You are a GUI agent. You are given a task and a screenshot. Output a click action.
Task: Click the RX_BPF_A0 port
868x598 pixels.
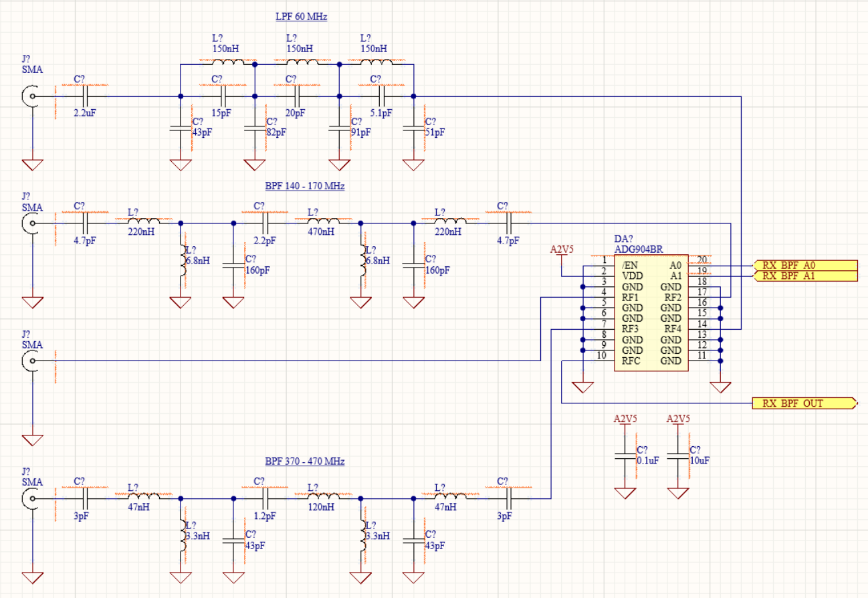click(805, 266)
